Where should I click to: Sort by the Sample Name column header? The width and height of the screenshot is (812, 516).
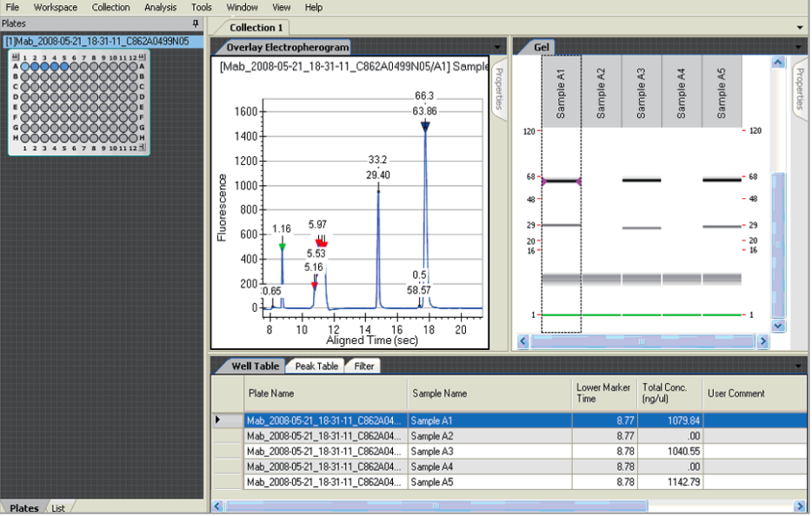489,394
